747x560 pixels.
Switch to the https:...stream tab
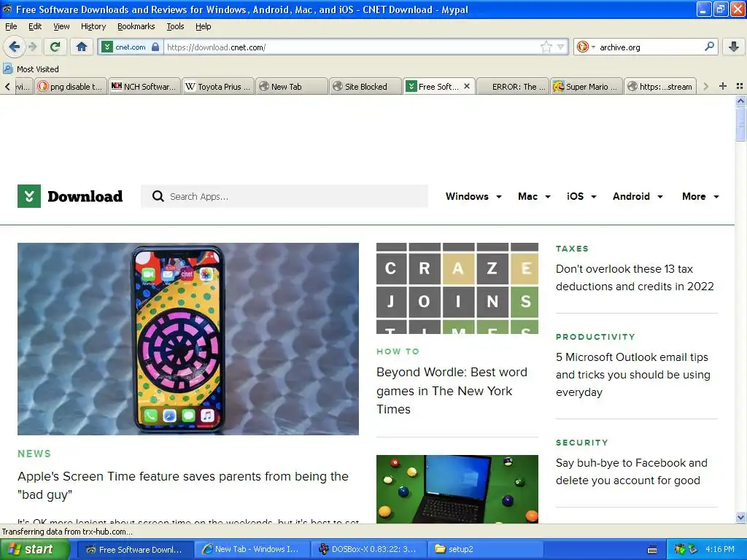(x=659, y=86)
